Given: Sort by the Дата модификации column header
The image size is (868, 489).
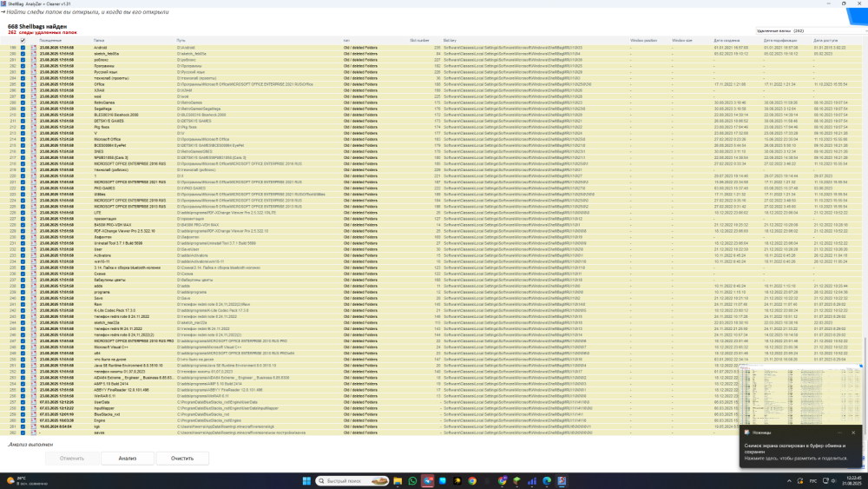Looking at the screenshot, I should (780, 41).
